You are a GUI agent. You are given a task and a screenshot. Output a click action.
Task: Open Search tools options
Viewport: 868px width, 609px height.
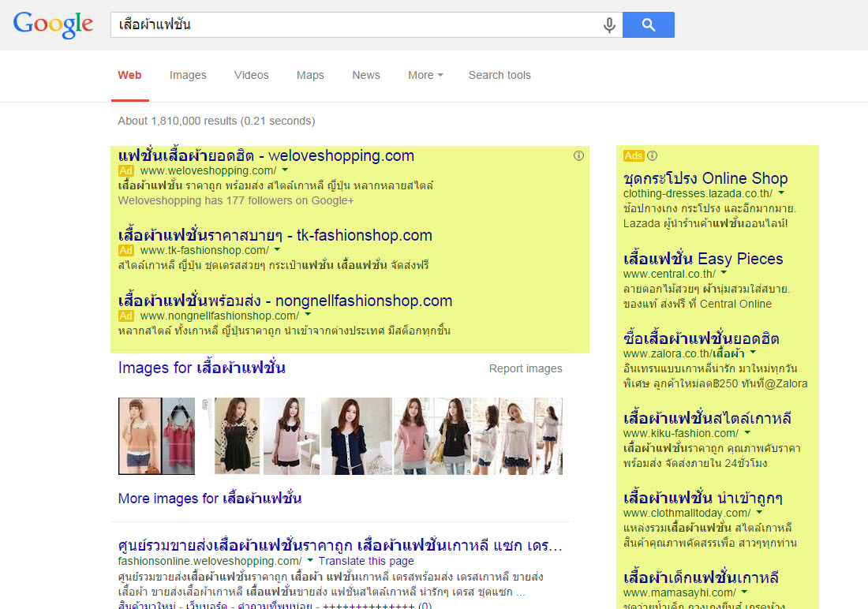(x=499, y=76)
